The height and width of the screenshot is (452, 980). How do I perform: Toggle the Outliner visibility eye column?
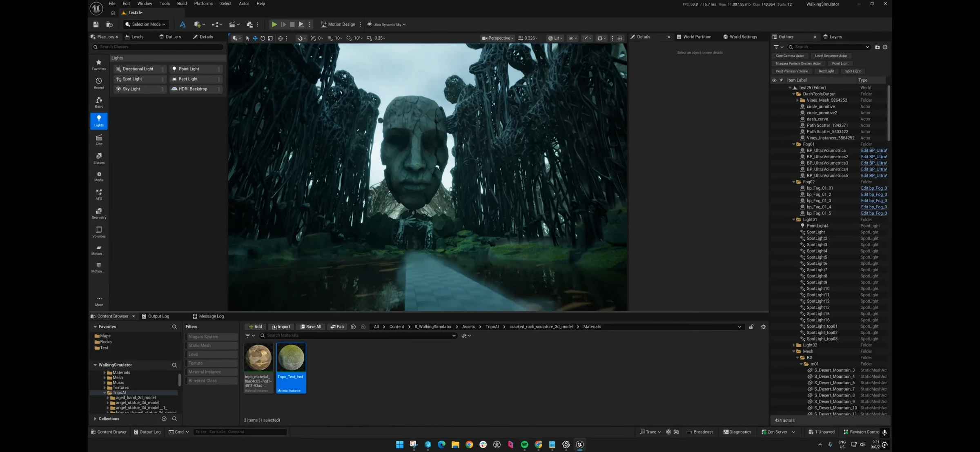pos(774,80)
